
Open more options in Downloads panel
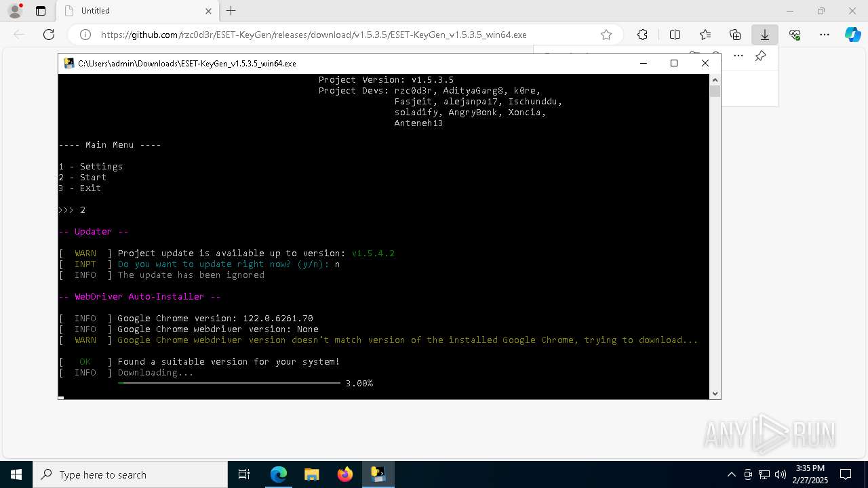point(738,56)
